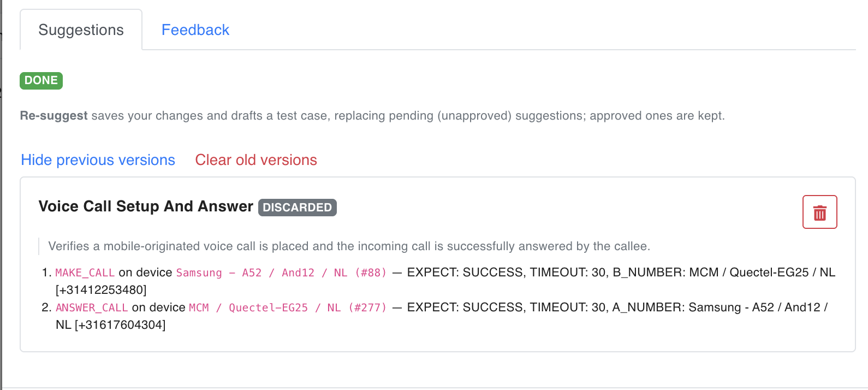Click the test case description quote text

[x=349, y=246]
